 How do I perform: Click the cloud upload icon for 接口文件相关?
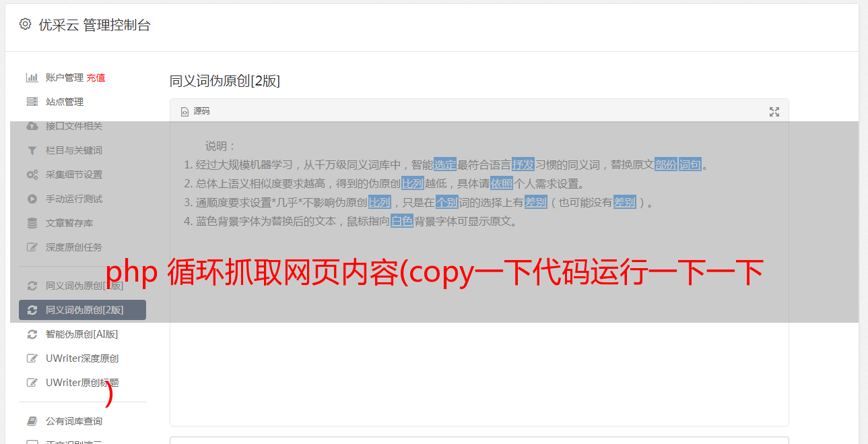(32, 126)
